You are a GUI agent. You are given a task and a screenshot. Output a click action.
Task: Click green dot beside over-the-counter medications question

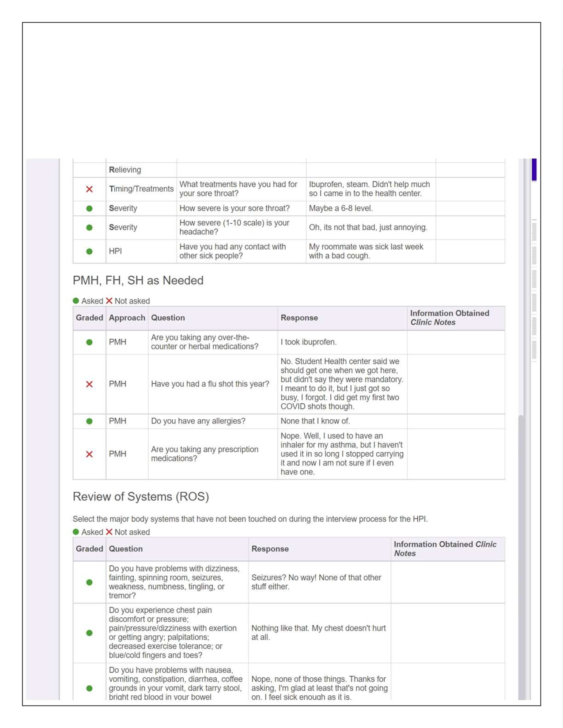(x=89, y=342)
